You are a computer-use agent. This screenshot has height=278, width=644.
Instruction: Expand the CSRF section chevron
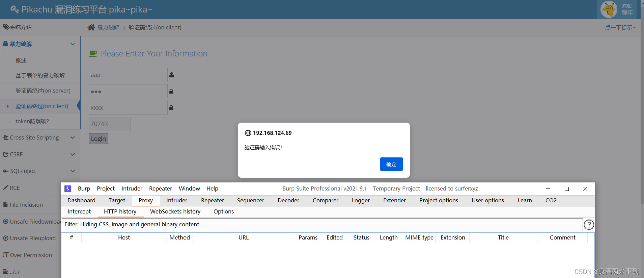(x=73, y=154)
